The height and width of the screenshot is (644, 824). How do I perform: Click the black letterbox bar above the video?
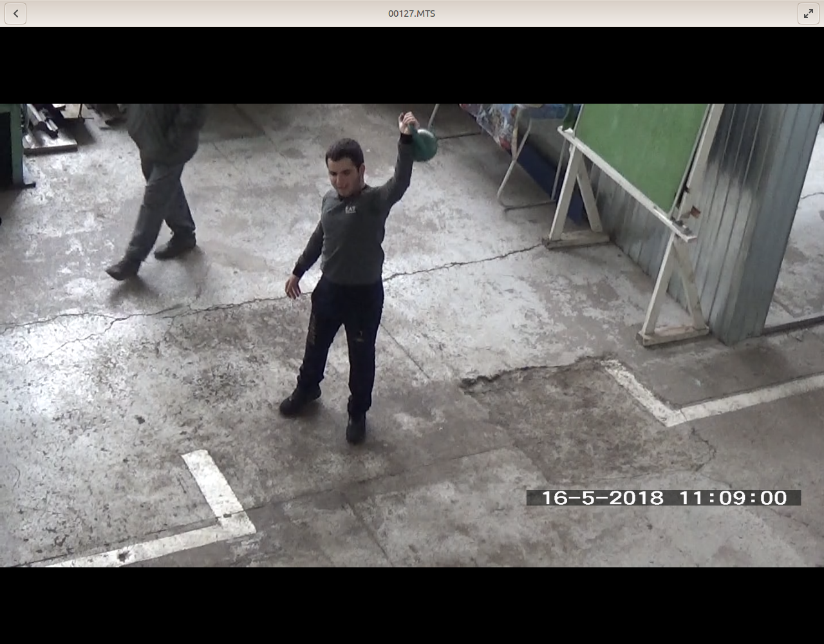(412, 64)
